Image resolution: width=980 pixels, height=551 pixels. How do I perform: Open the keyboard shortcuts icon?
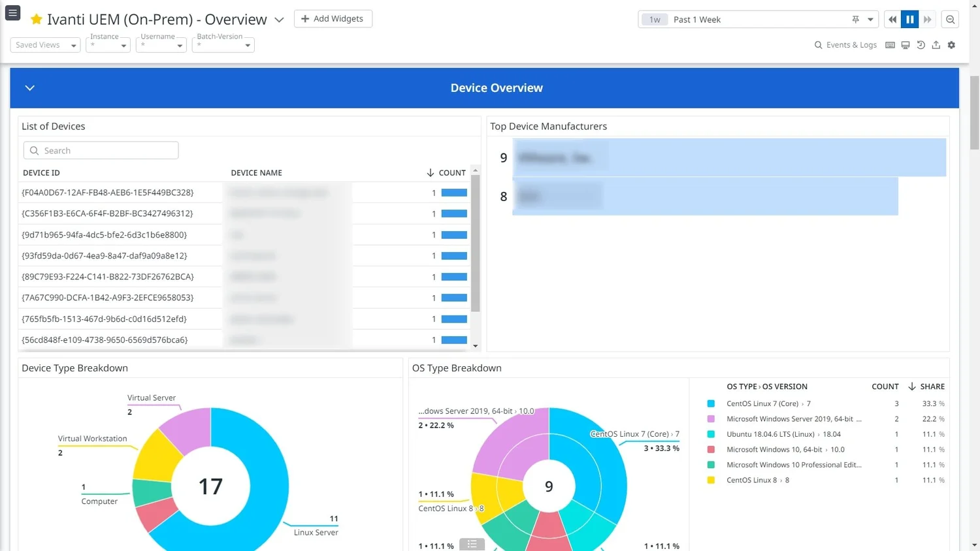890,44
